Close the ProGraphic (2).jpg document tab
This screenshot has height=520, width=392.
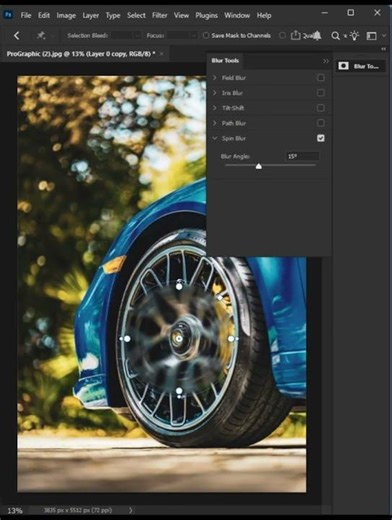[x=162, y=54]
